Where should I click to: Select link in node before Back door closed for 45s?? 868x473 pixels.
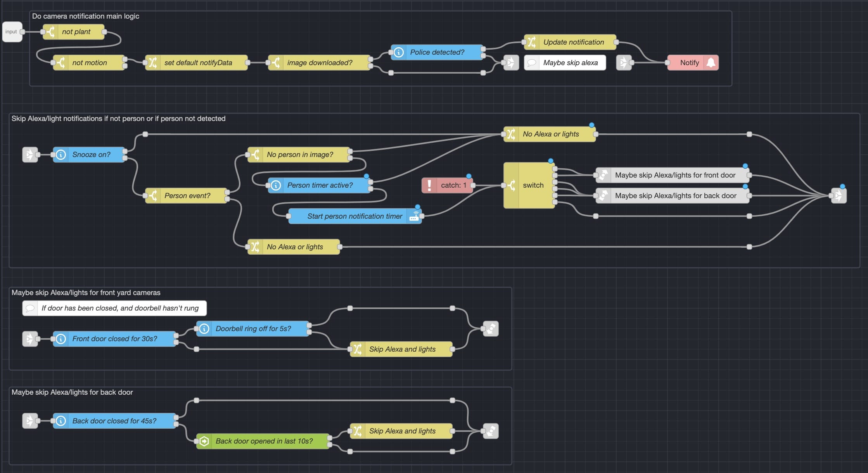tap(30, 421)
